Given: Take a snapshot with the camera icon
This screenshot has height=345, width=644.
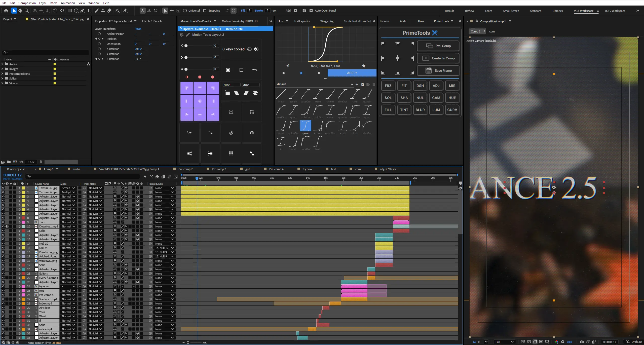Looking at the screenshot, I should click(x=582, y=342).
